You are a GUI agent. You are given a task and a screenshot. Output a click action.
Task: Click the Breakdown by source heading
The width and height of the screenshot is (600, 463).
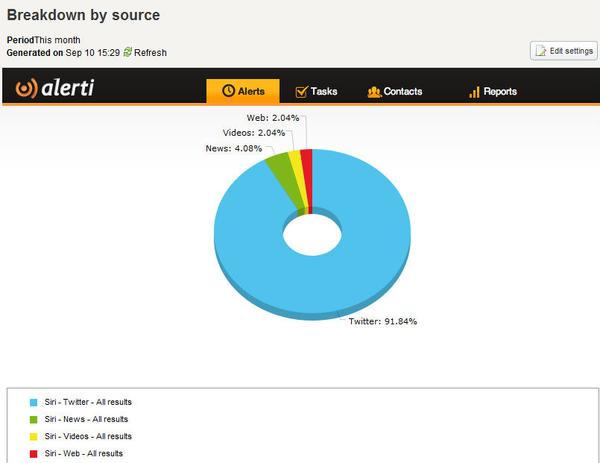pos(83,15)
